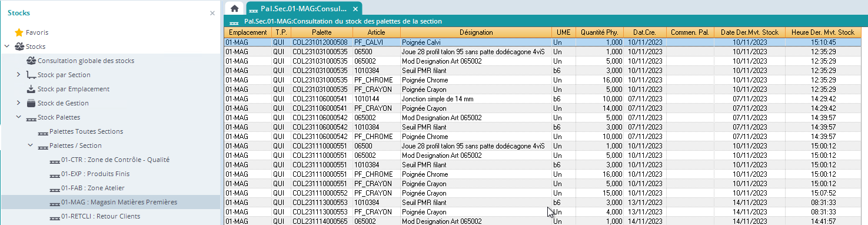868x225 pixels.
Task: Collapse the Stock Palettes node
Action: coord(18,117)
